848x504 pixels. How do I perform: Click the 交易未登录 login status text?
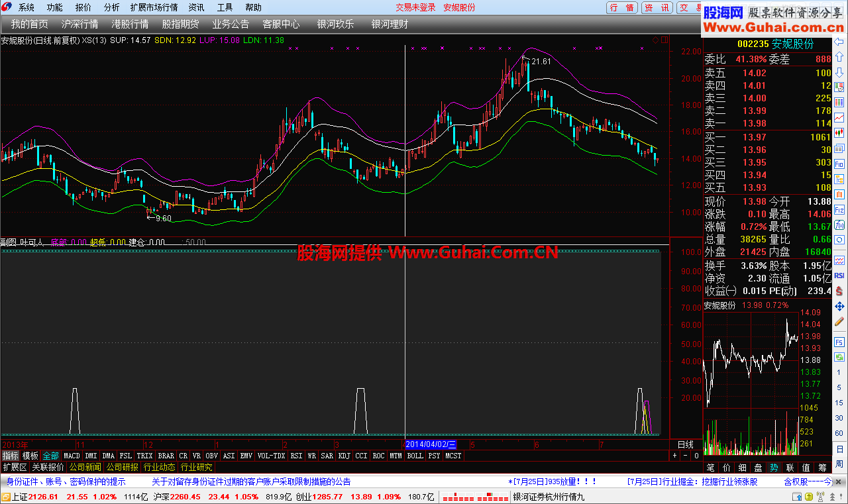(x=416, y=7)
